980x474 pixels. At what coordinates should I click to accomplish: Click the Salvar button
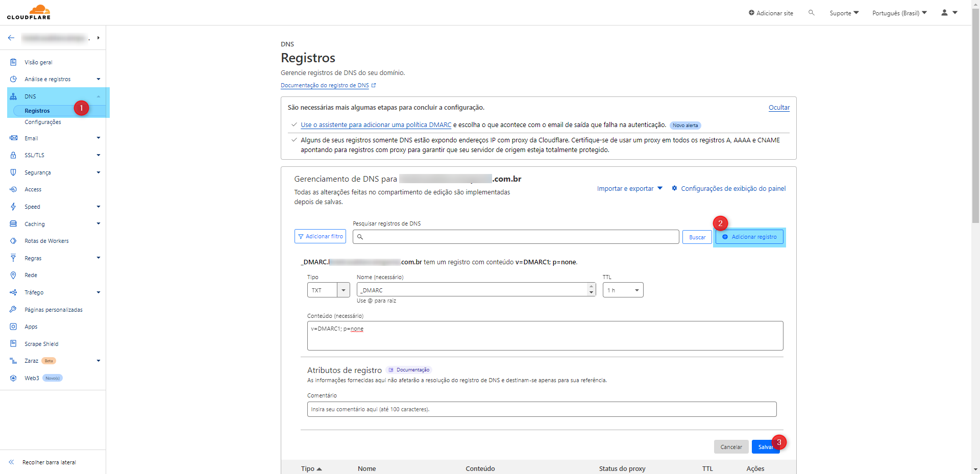pyautogui.click(x=765, y=447)
